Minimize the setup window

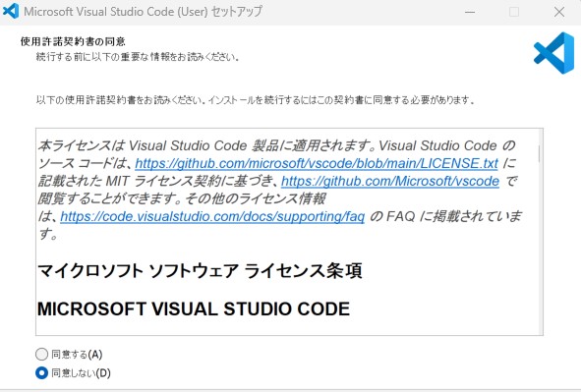470,12
